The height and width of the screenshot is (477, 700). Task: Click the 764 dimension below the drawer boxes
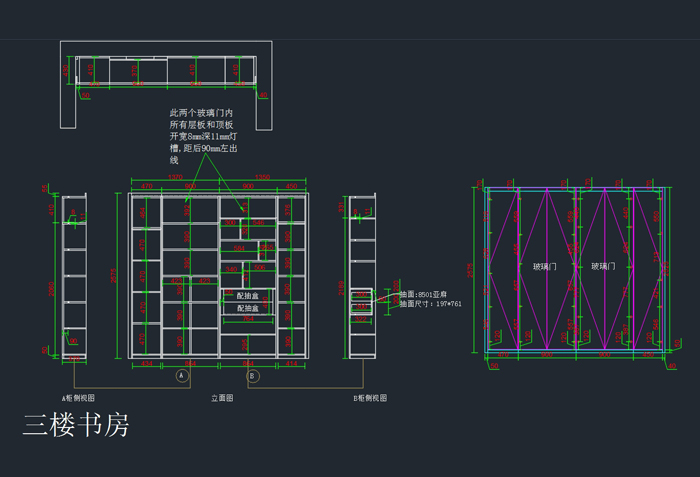coord(248,321)
